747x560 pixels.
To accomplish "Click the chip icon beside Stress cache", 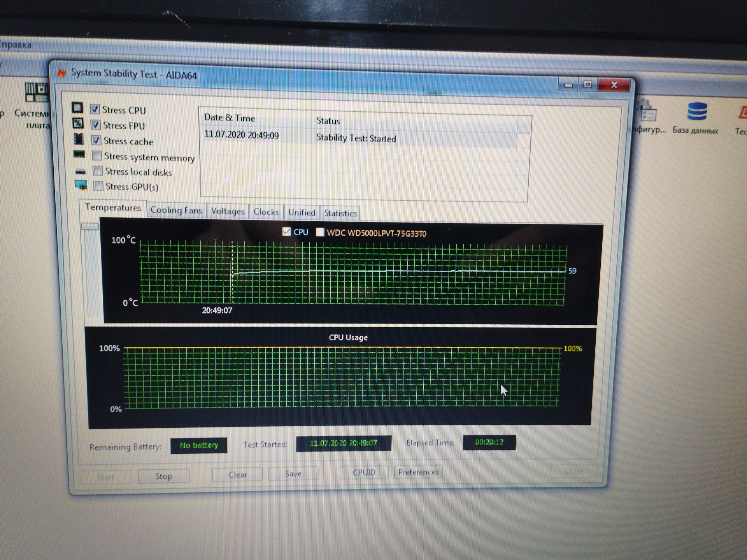I will tap(79, 139).
